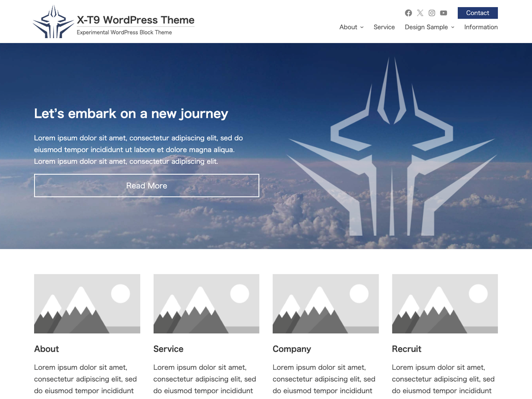Open the Service menu item
Viewport: 532px width, 399px height.
click(x=384, y=27)
